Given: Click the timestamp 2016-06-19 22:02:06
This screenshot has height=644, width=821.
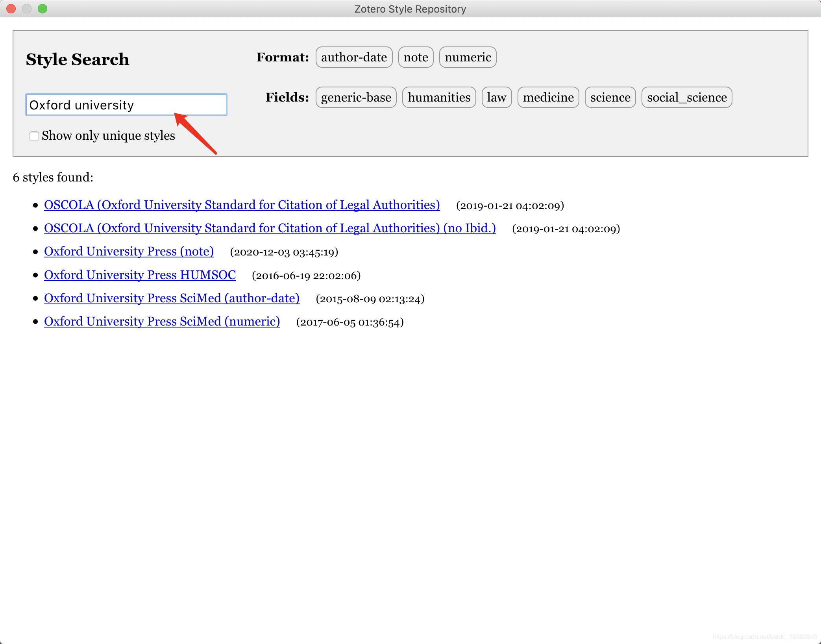Looking at the screenshot, I should coord(306,276).
